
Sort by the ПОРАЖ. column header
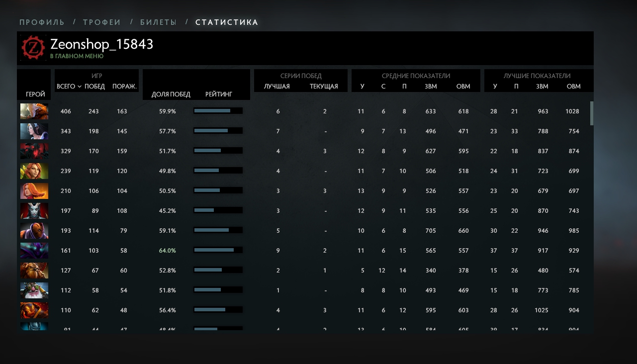pyautogui.click(x=124, y=87)
